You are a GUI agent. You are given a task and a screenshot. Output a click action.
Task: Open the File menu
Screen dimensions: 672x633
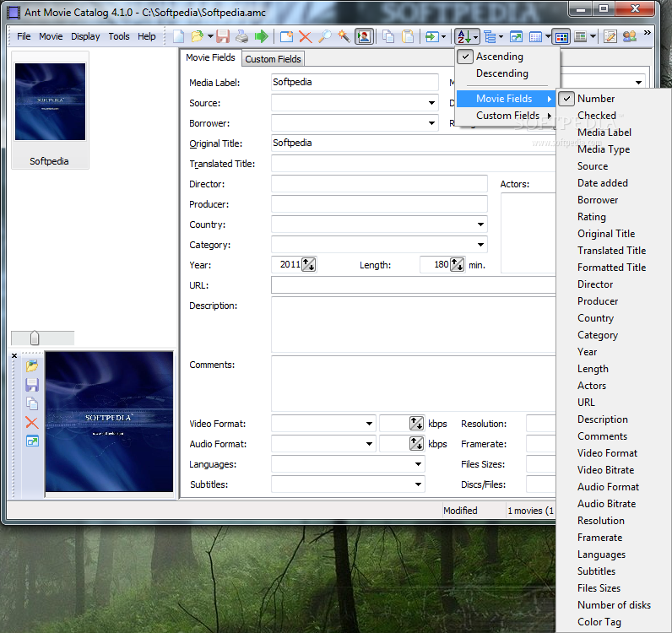pos(24,37)
